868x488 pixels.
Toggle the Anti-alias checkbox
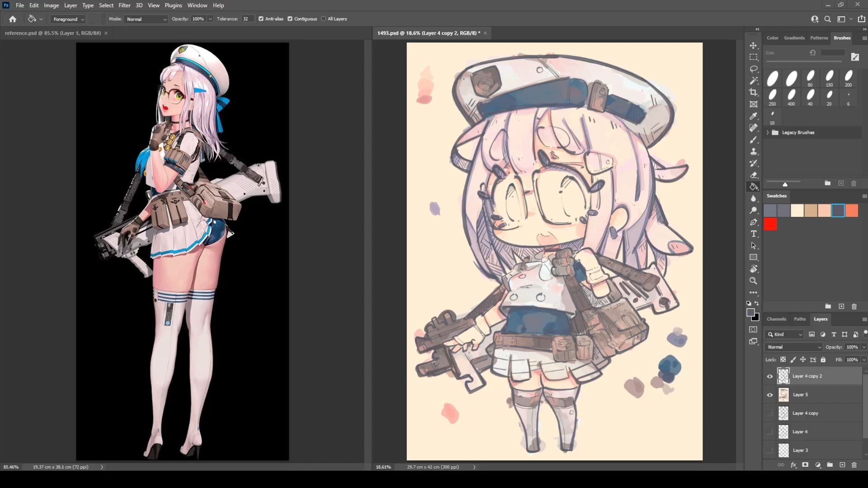[x=261, y=19]
